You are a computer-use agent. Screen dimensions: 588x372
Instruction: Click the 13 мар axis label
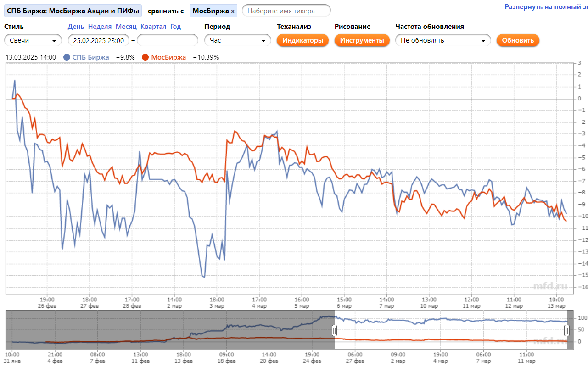(x=556, y=306)
